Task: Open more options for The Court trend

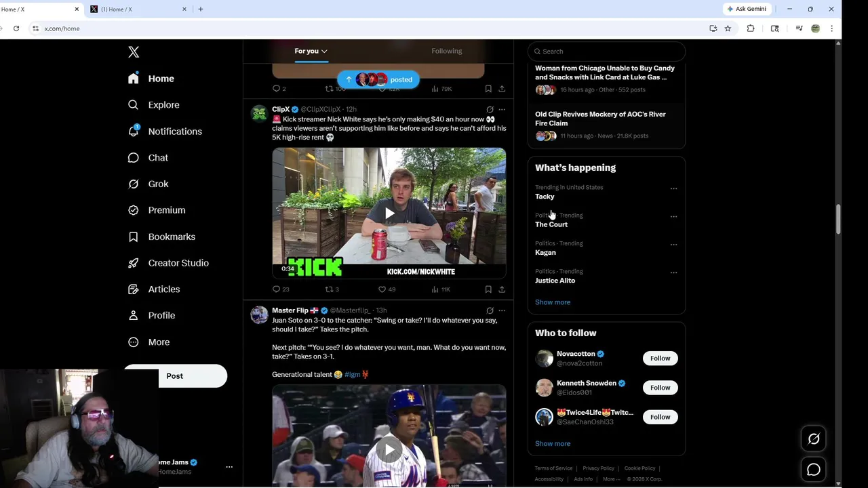Action: (x=673, y=216)
